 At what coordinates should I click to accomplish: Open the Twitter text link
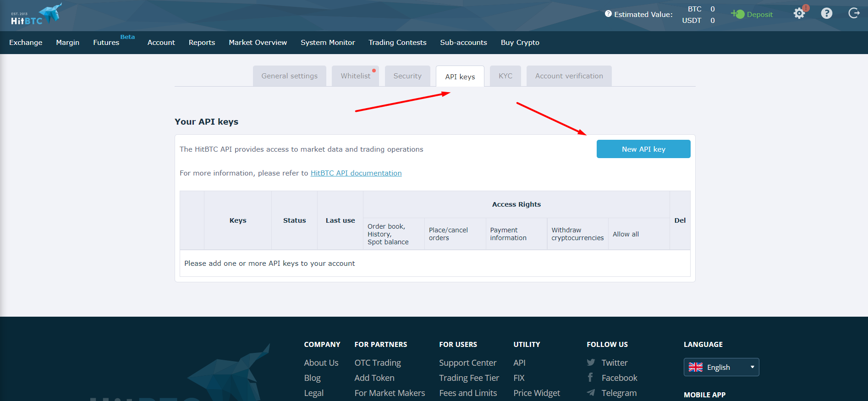point(615,363)
